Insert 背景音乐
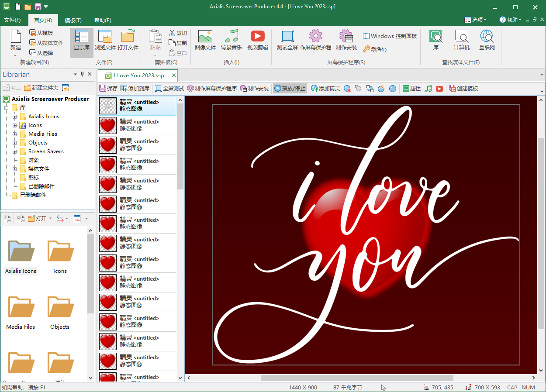 point(232,41)
